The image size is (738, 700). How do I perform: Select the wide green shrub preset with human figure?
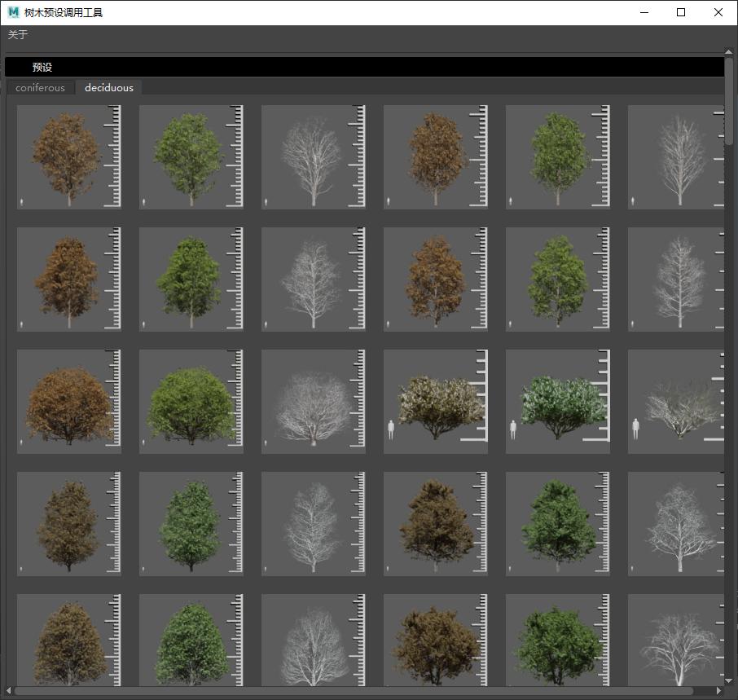[557, 402]
